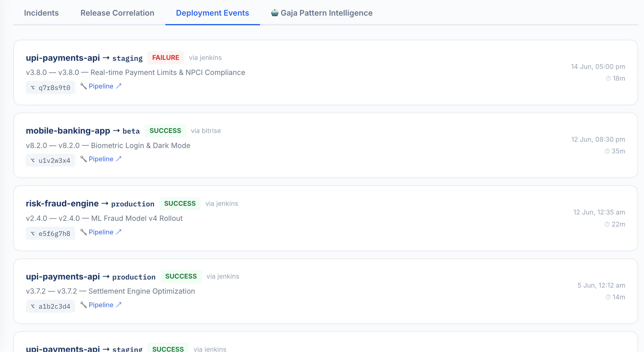Screen dimensions: 644x352
Task: Click the branch icon in the u1v2w3x4 chip
Action: tap(33, 160)
